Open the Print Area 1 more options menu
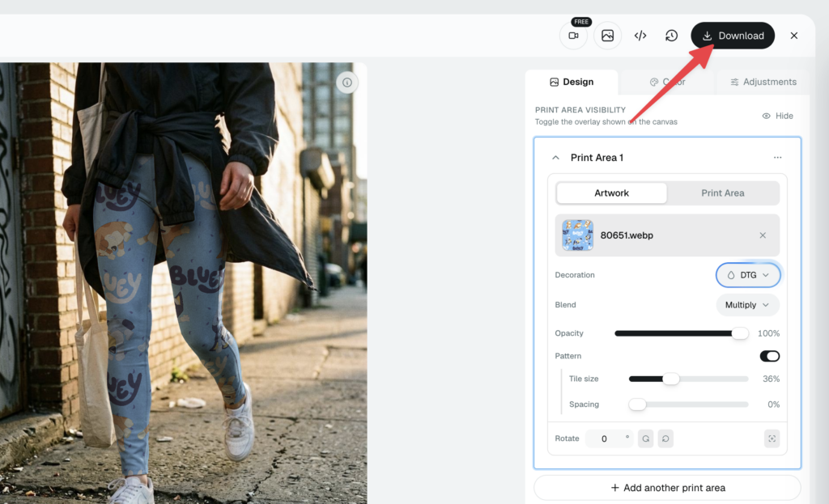829x504 pixels. tap(778, 158)
